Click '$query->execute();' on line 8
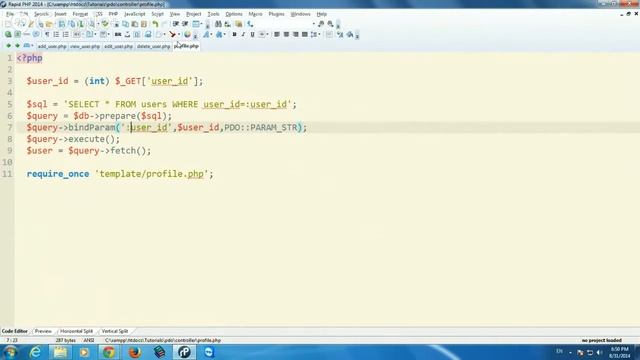This screenshot has width=640, height=360. (x=73, y=139)
